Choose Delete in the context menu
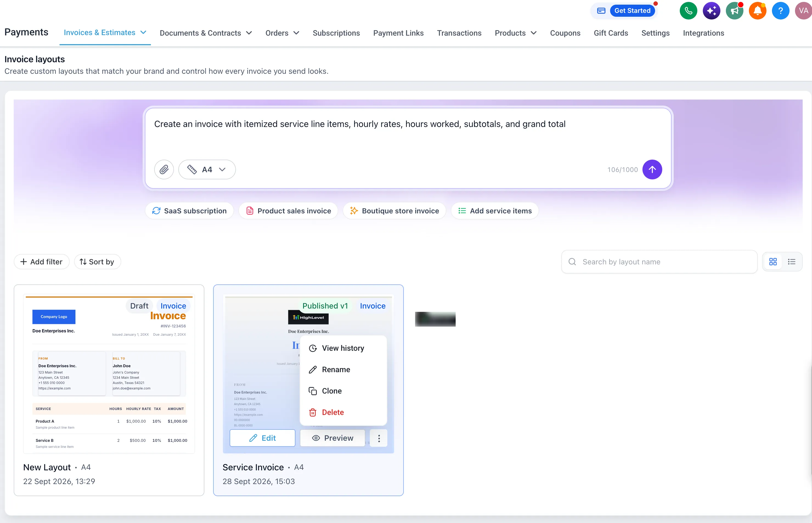 point(343,412)
